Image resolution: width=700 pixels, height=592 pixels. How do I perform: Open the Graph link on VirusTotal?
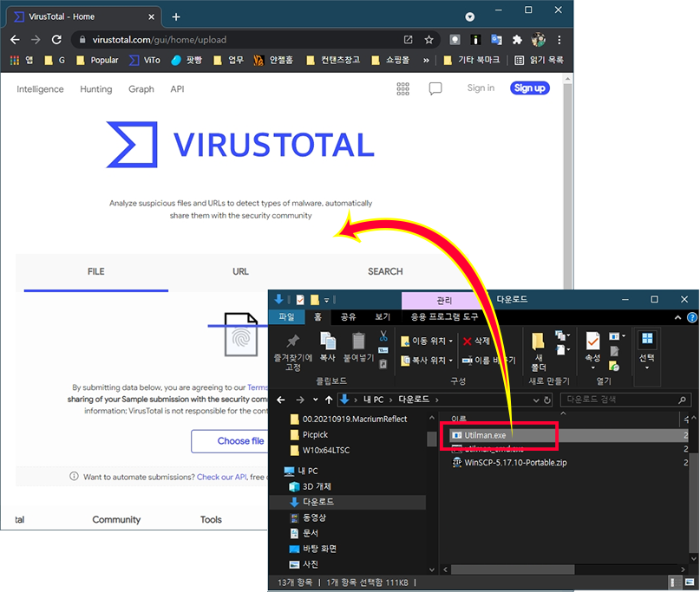click(141, 89)
